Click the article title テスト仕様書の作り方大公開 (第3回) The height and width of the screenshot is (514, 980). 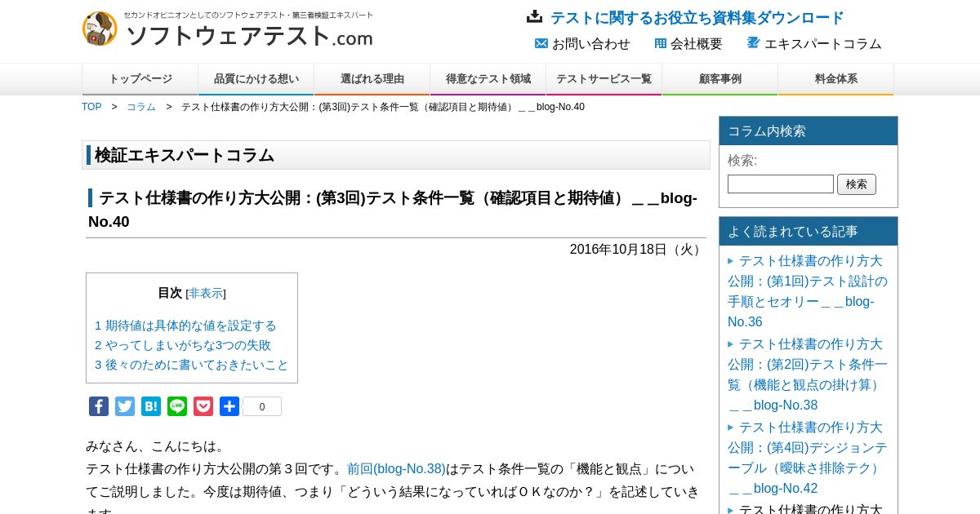click(x=393, y=210)
